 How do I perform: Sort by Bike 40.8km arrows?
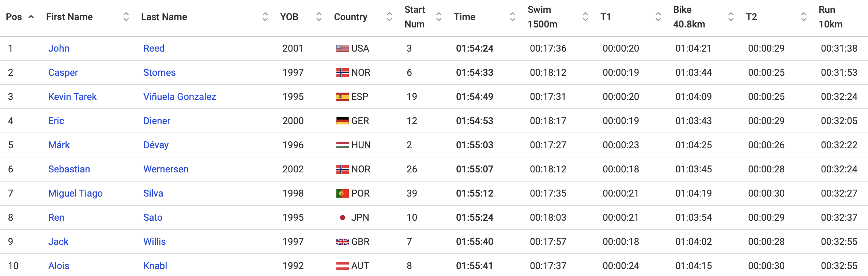point(731,17)
